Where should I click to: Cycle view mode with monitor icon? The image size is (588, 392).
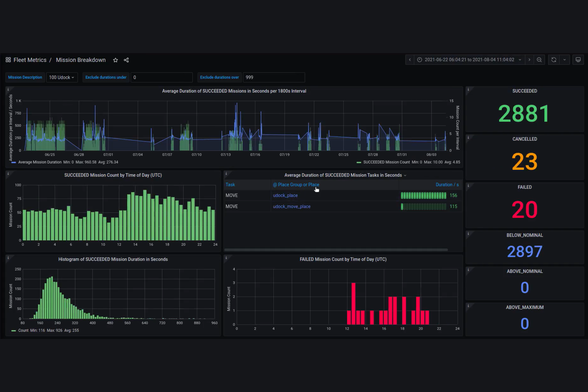tap(578, 60)
